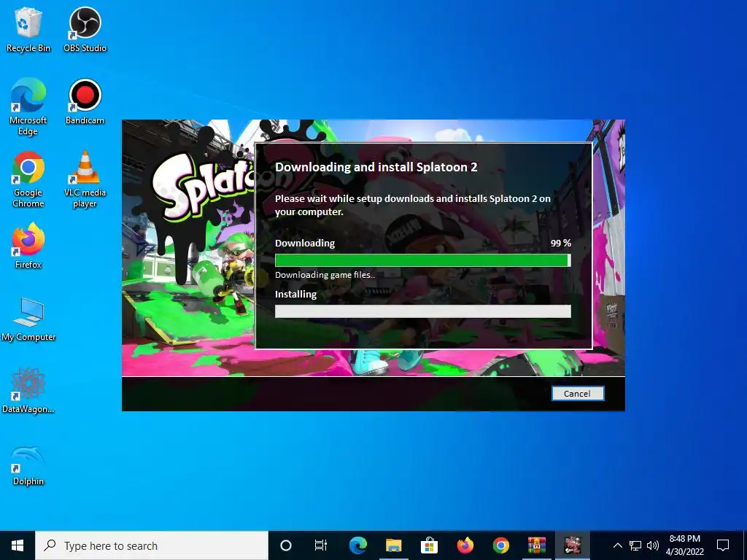
Task: Click the 'Installing' label
Action: (x=296, y=295)
